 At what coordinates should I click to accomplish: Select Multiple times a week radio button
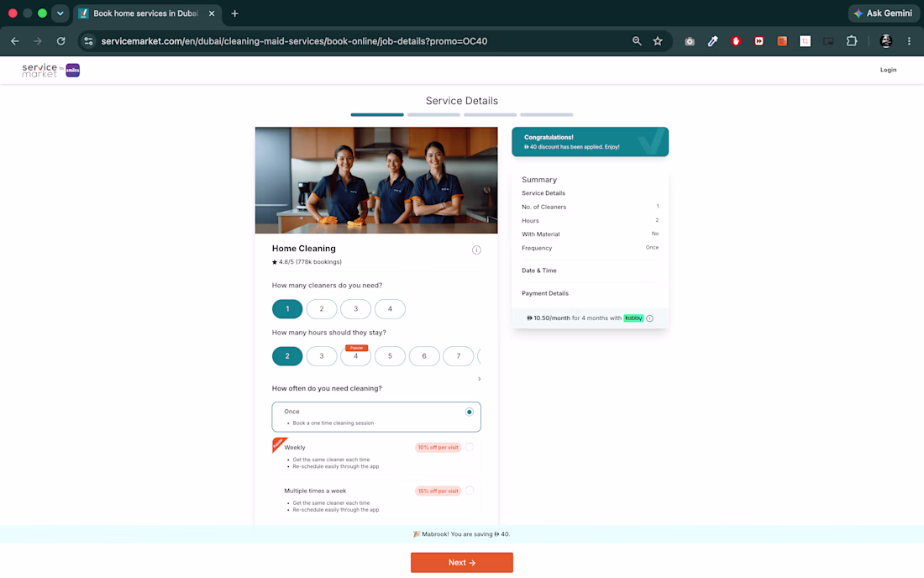click(x=469, y=491)
